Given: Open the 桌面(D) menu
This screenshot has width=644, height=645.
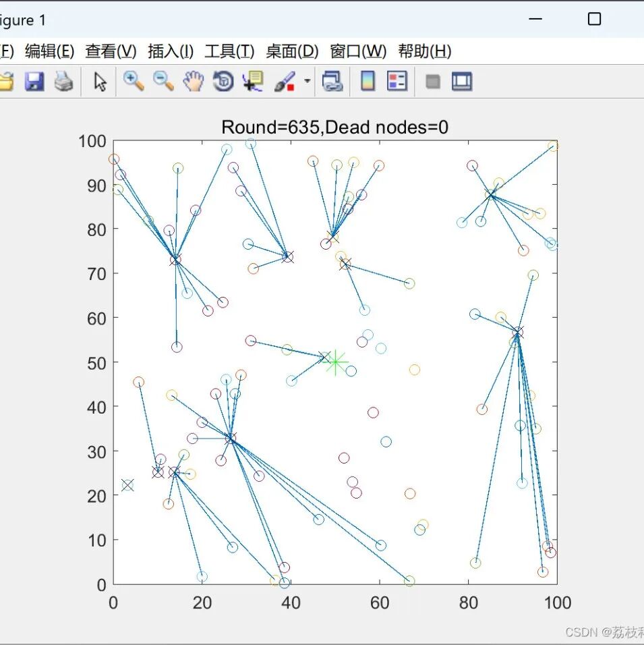Looking at the screenshot, I should pos(292,51).
